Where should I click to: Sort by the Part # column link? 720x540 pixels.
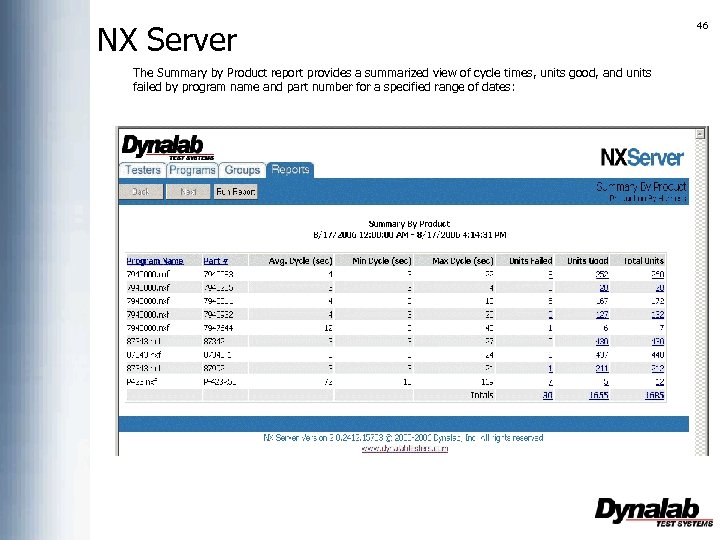[x=215, y=261]
